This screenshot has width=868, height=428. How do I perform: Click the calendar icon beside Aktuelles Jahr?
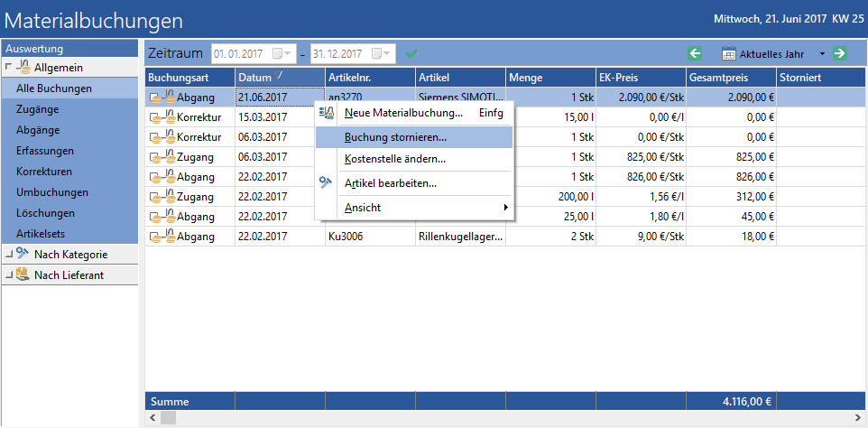click(730, 53)
